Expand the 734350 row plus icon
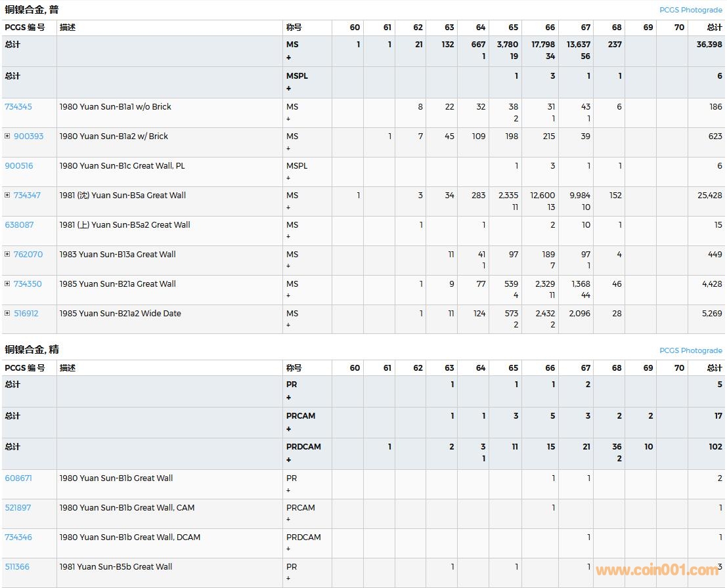The image size is (727, 588). click(x=7, y=284)
